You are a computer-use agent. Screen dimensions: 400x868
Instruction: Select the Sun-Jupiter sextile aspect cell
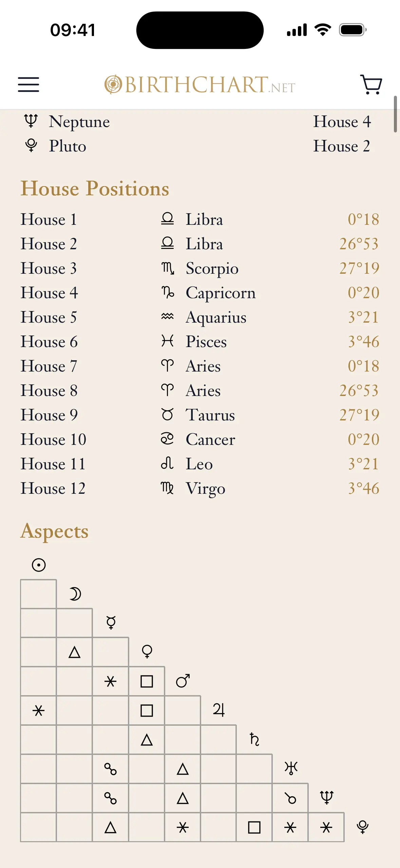39,710
